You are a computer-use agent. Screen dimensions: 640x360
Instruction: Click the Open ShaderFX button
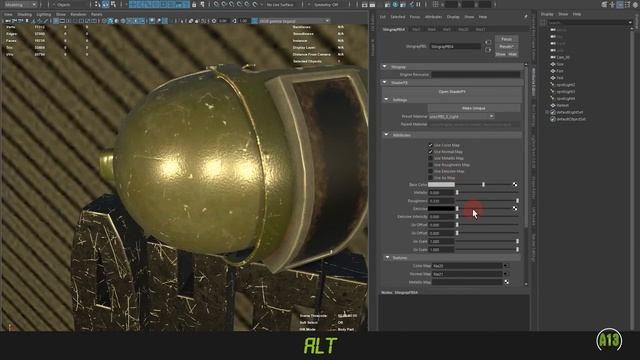[x=452, y=92]
